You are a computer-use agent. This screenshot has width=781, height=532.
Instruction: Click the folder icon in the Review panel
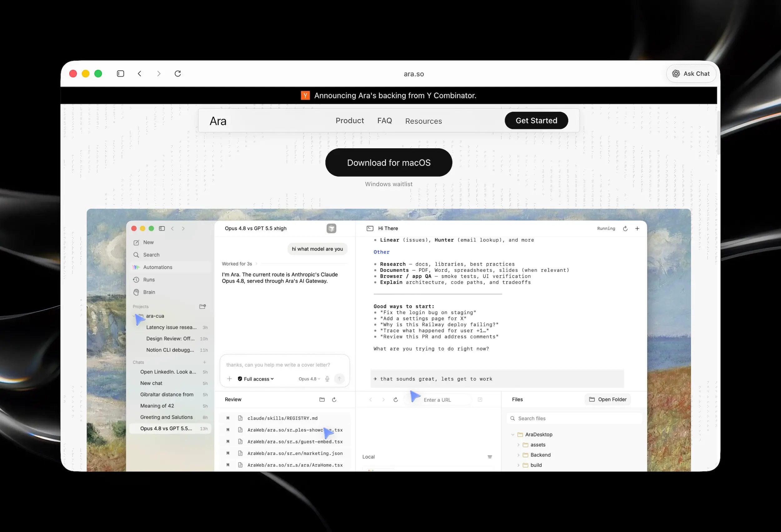point(322,400)
